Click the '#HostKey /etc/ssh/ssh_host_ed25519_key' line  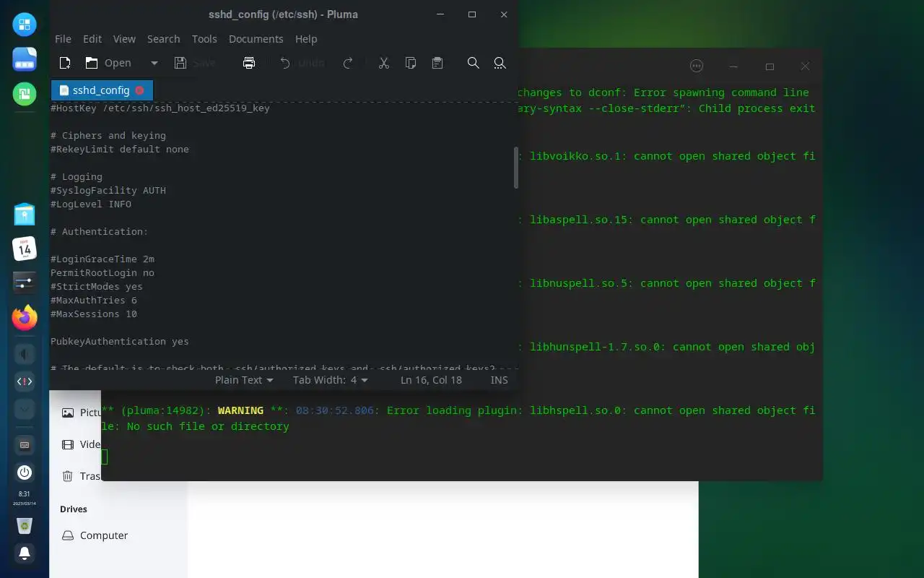point(160,108)
